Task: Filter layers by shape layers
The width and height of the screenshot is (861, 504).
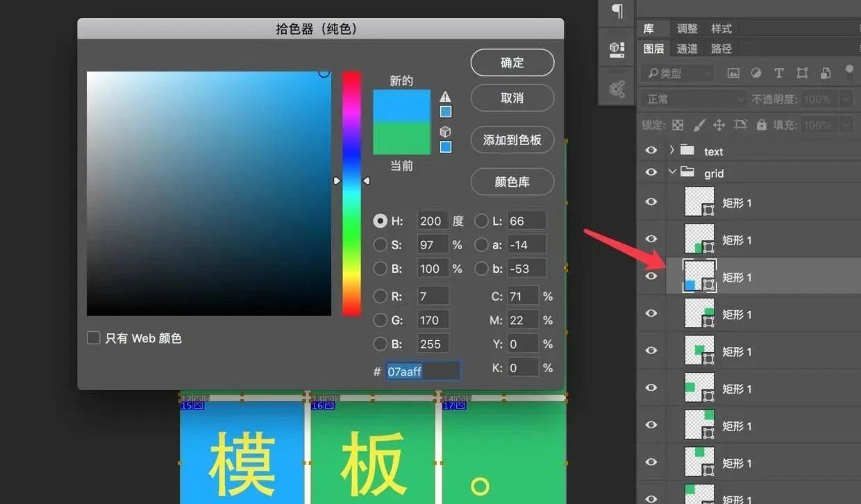Action: [802, 73]
